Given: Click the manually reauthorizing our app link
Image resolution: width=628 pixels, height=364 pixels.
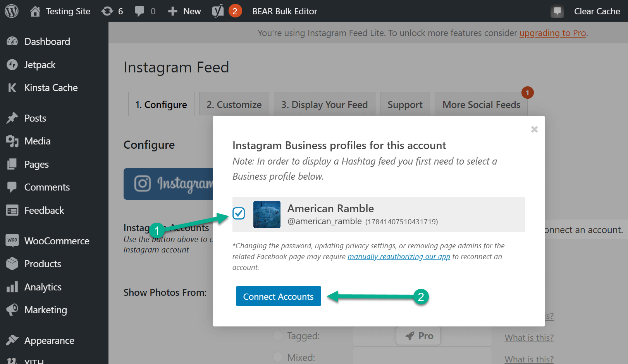Looking at the screenshot, I should (399, 256).
